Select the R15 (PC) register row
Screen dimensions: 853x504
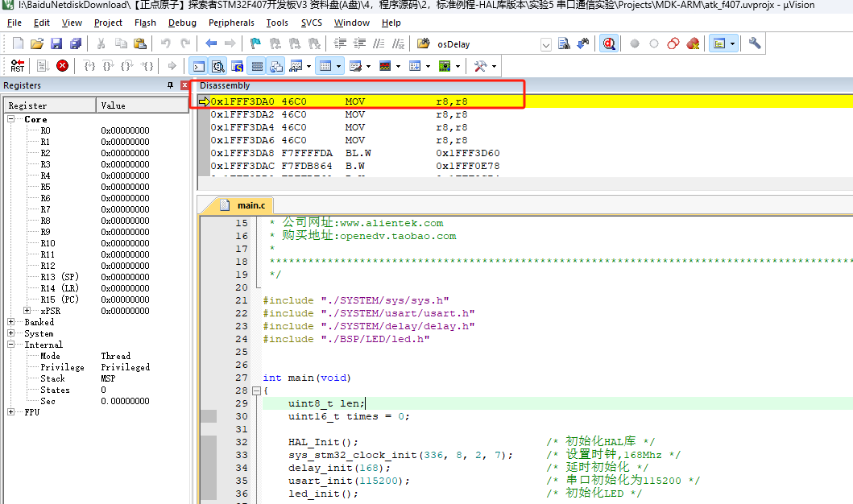tap(97, 300)
